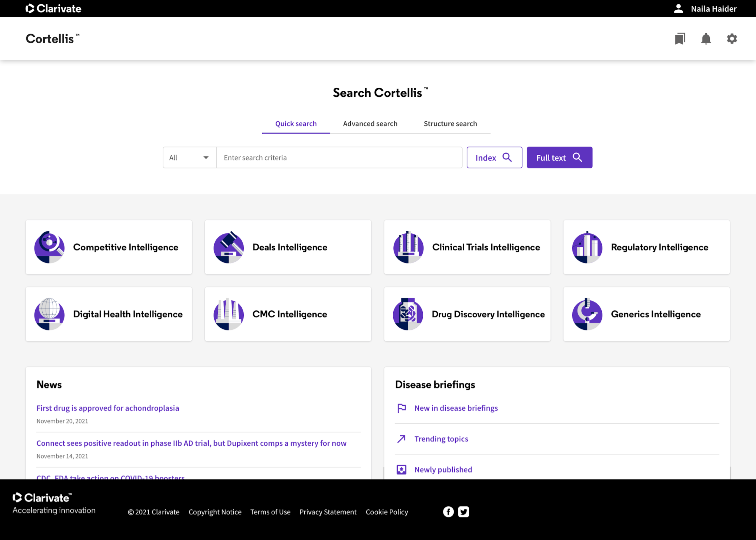Click the Competitive Intelligence magnifier icon

49,247
